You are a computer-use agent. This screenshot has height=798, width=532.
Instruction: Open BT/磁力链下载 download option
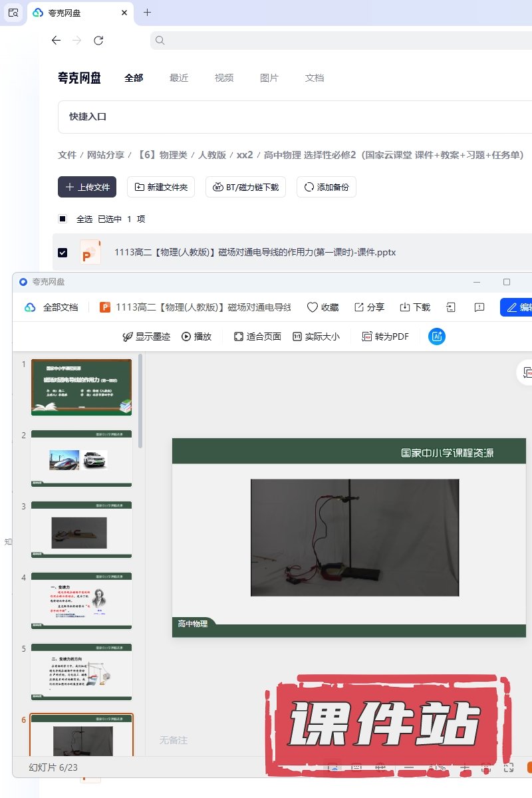[x=245, y=187]
